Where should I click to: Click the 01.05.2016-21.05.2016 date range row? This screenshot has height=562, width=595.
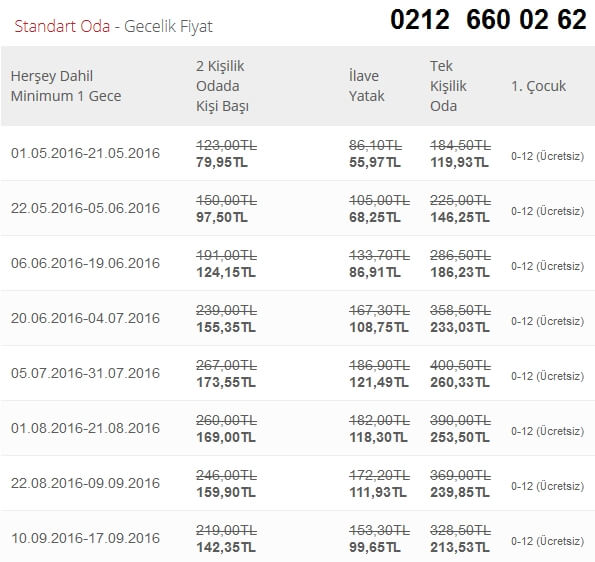[298, 153]
